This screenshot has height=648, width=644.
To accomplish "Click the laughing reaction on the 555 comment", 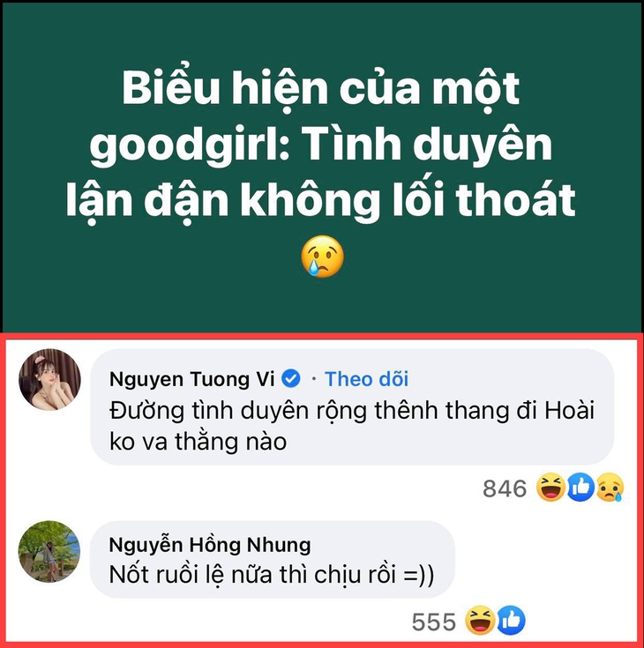I will [x=480, y=621].
